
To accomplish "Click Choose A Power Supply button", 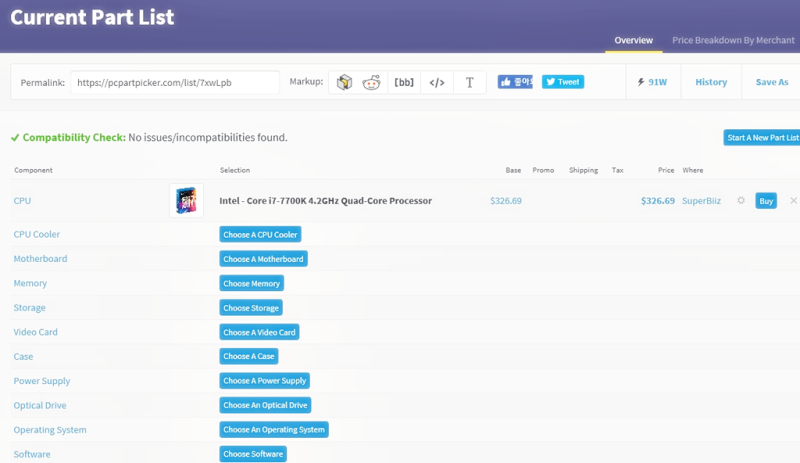I will point(264,381).
